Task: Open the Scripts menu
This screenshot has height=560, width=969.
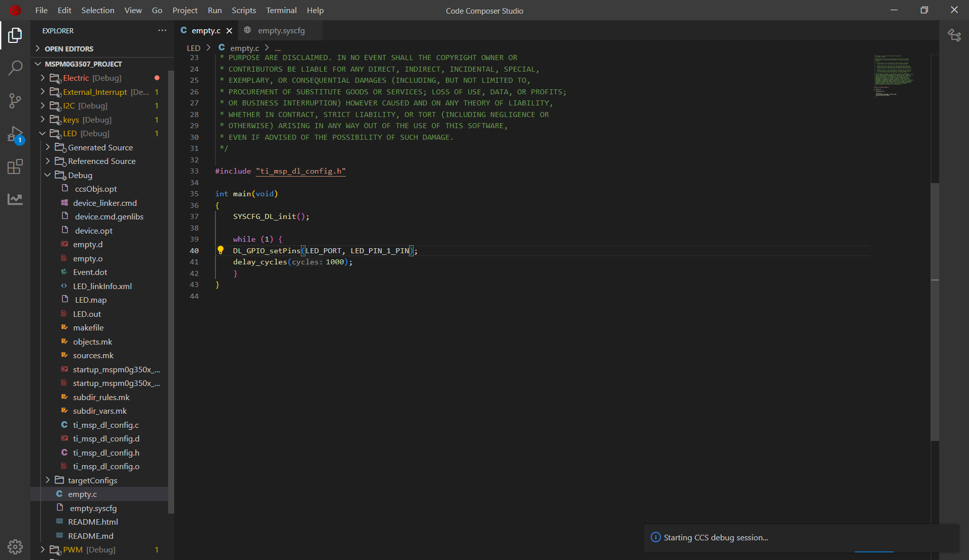Action: tap(244, 10)
